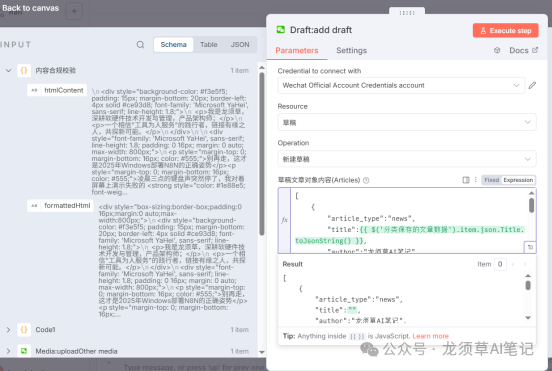Click the Execute step button
The width and height of the screenshot is (552, 371).
click(506, 31)
